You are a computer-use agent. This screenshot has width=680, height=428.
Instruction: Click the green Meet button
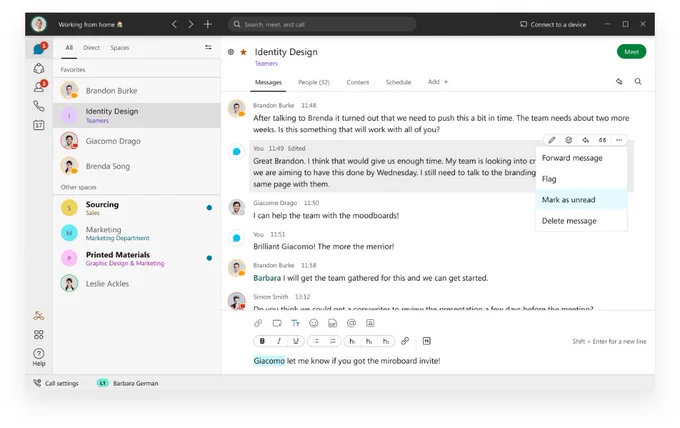click(631, 52)
